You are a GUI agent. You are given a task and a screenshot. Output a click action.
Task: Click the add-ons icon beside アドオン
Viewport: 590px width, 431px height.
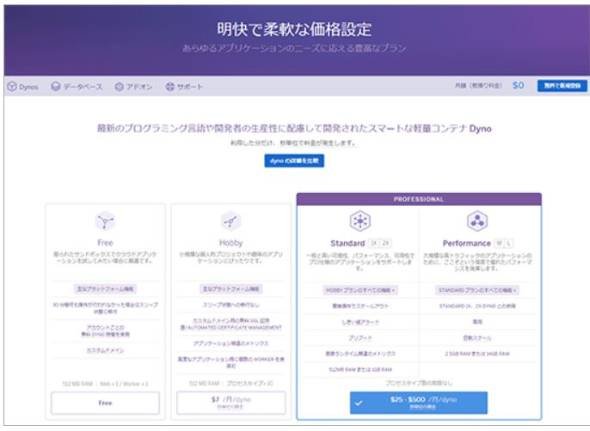tap(119, 87)
